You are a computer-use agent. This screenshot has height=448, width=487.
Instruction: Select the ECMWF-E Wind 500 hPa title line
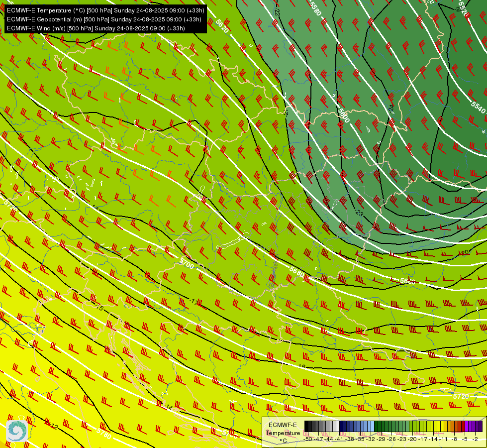tap(96, 28)
